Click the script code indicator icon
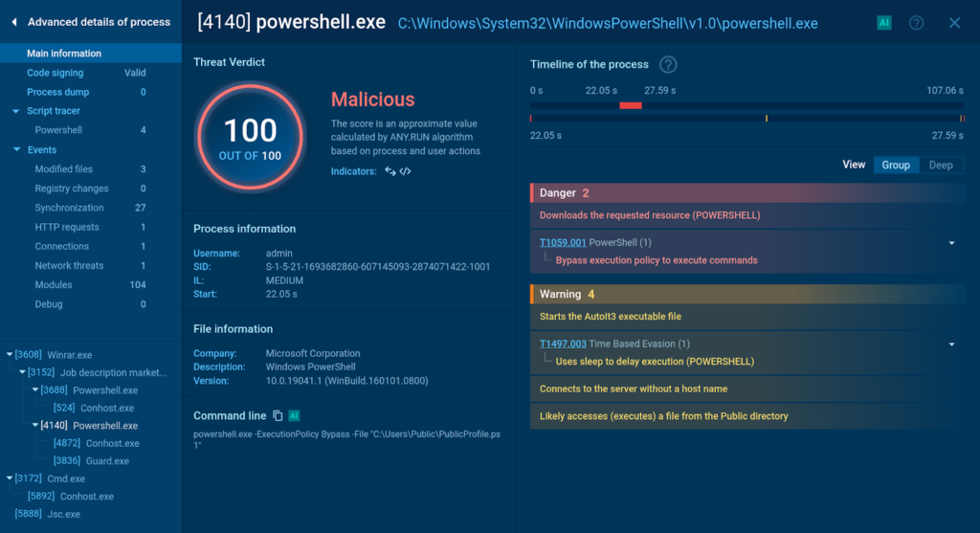 click(406, 171)
